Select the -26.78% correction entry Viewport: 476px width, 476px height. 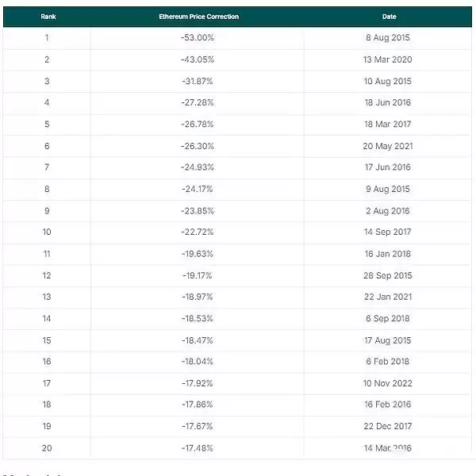point(198,125)
